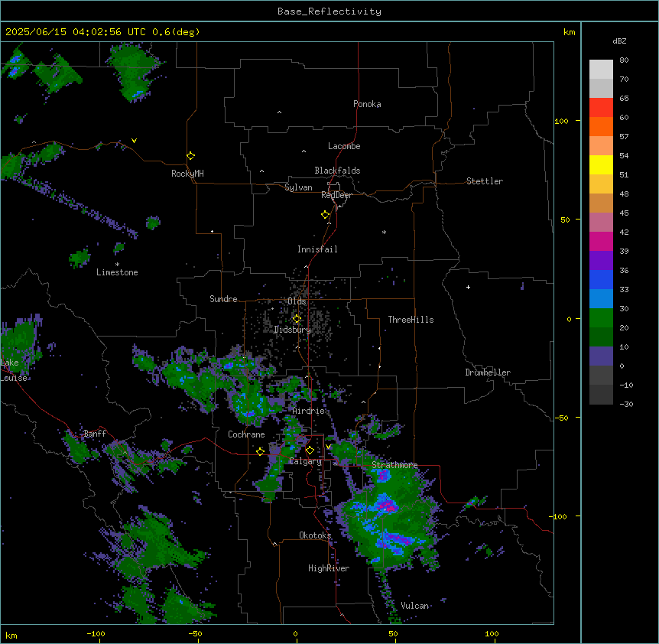Click the yellow v marker northwest of RockyMH
The width and height of the screenshot is (659, 644).
click(134, 141)
